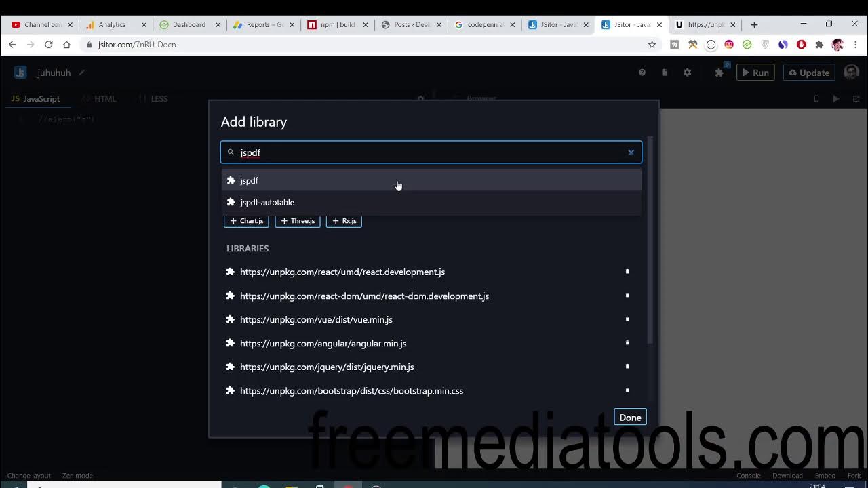Select jspdf from search suggestions
Viewport: 868px width, 488px height.
pos(250,181)
